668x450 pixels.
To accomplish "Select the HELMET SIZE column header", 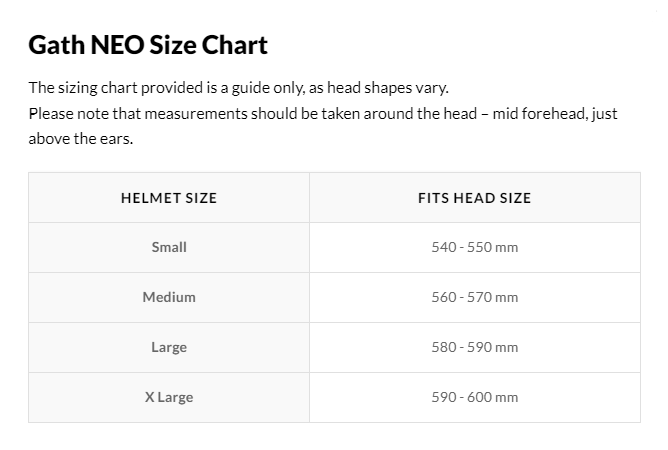I will point(169,198).
